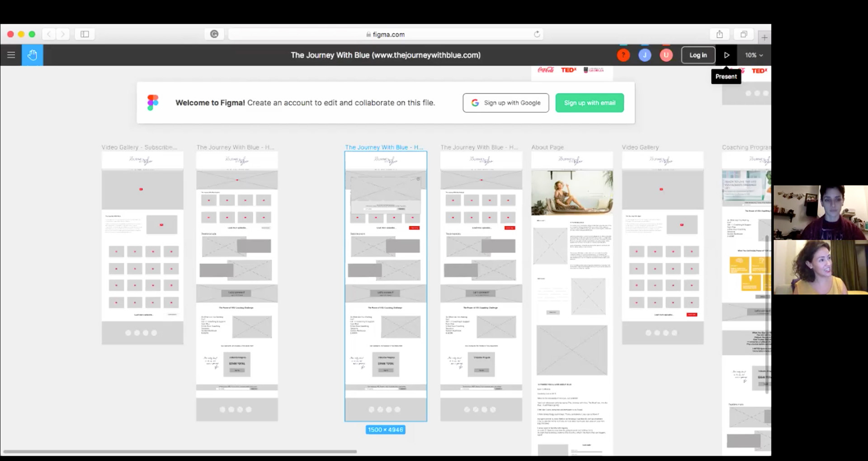Click the orange question mark user avatar
This screenshot has height=461, width=868.
pyautogui.click(x=623, y=55)
